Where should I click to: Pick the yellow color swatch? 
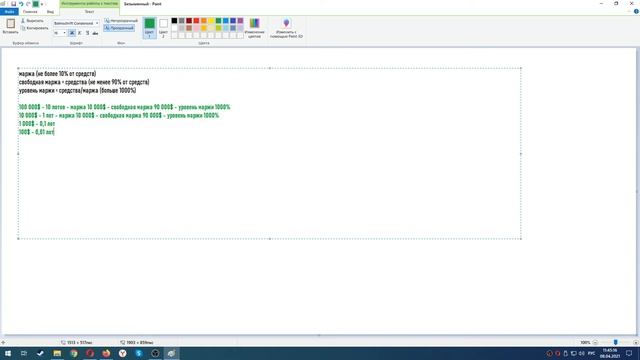pyautogui.click(x=211, y=20)
